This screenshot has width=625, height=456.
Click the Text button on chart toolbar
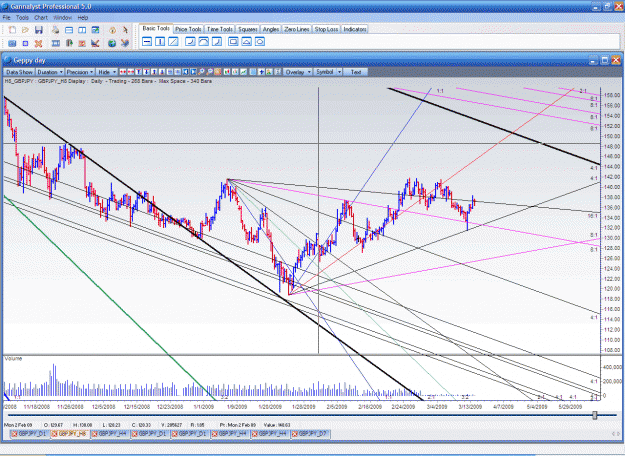click(x=356, y=72)
